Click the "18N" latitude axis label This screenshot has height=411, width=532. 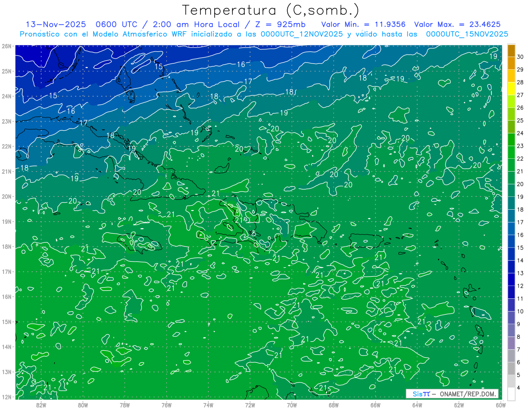[6, 247]
